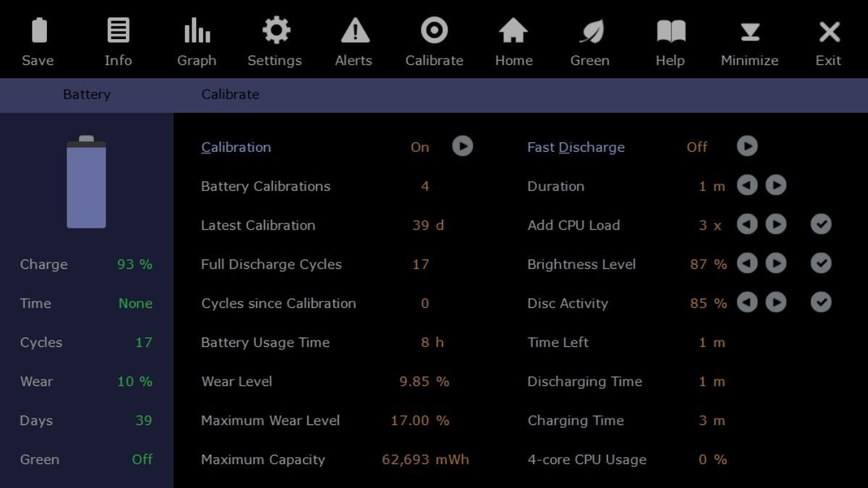Increase Brightness Level percentage
Screen dimensions: 868x488
click(775, 264)
